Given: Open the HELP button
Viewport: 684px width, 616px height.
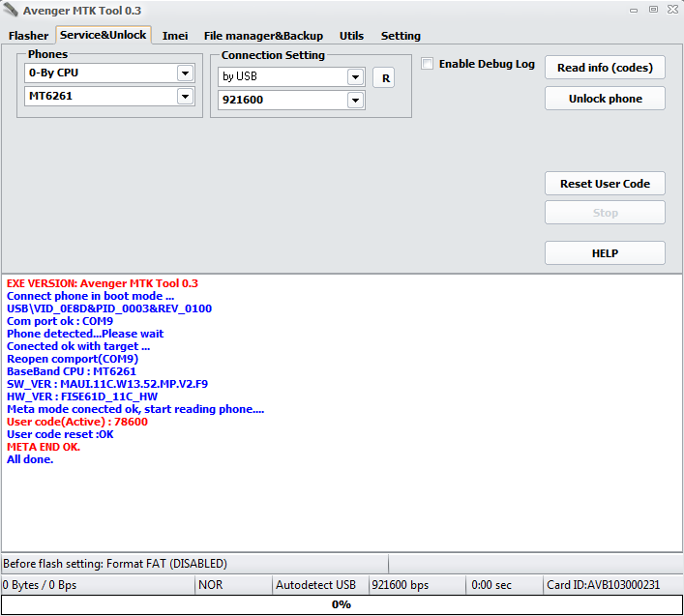Looking at the screenshot, I should pos(605,253).
